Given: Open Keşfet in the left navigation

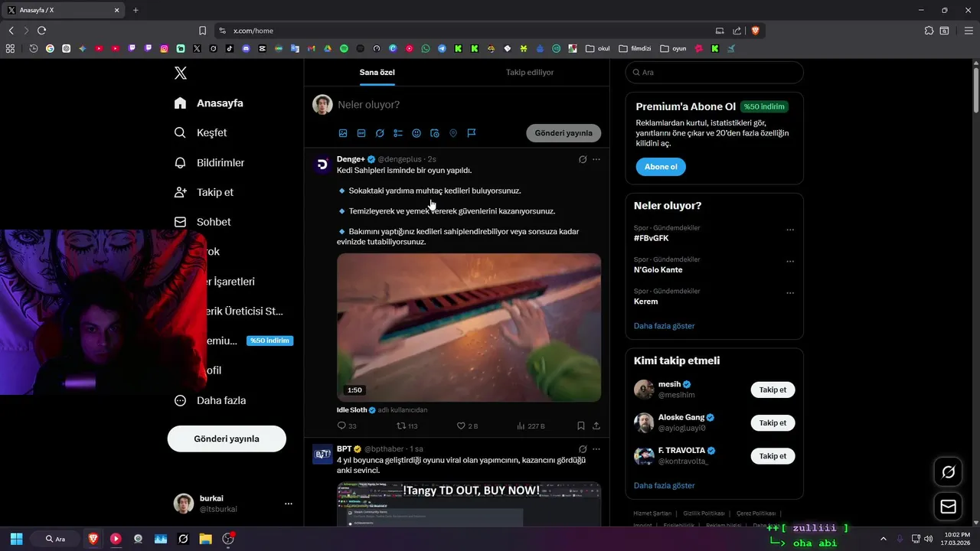Looking at the screenshot, I should coord(201,132).
